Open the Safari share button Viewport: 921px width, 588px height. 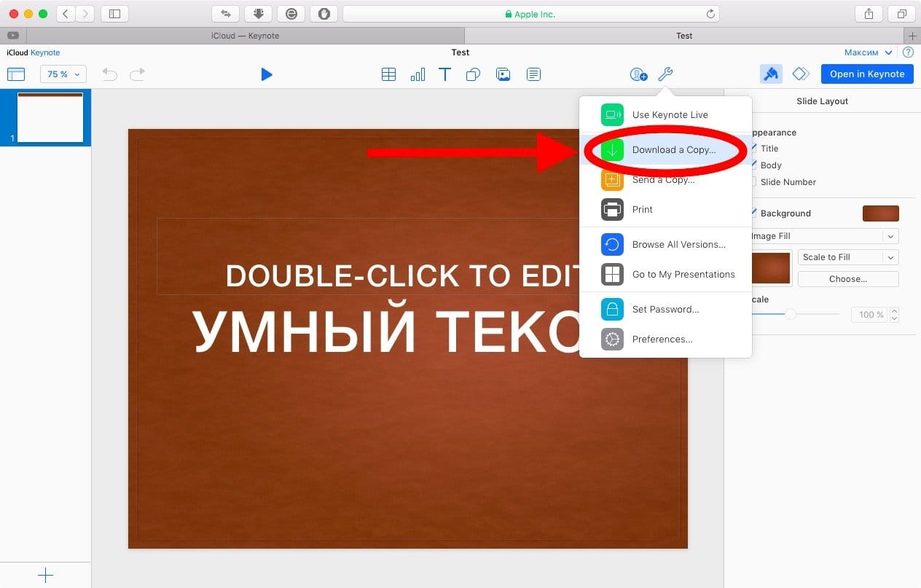point(869,14)
